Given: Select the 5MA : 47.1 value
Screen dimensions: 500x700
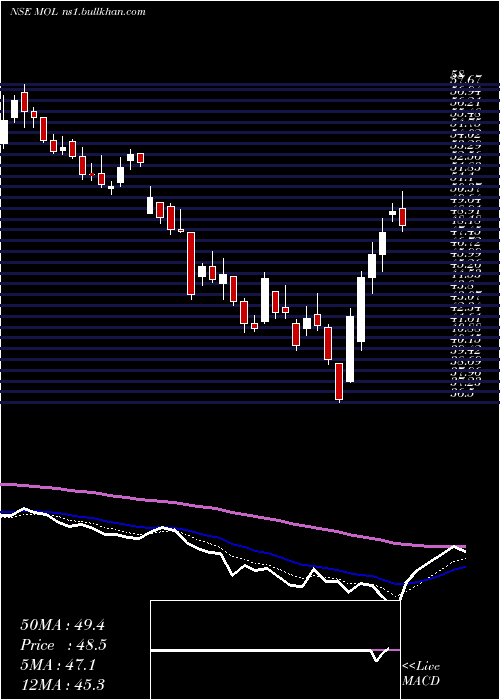Looking at the screenshot, I should [x=58, y=665].
